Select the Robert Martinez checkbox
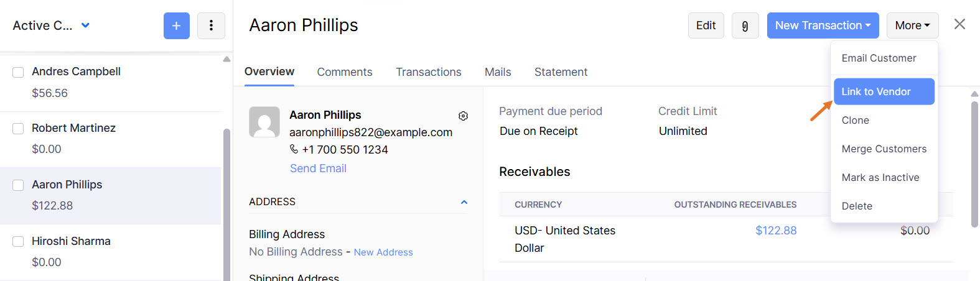 (19, 129)
